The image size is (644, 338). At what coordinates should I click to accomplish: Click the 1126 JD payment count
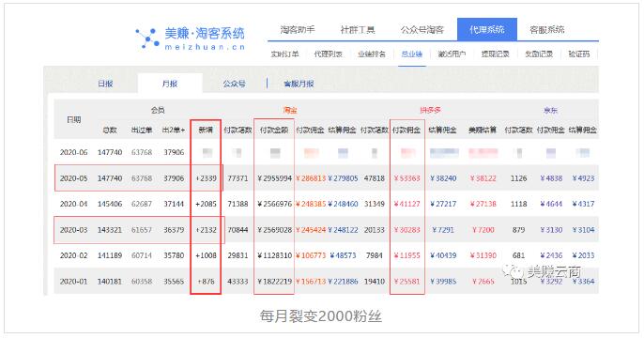click(x=519, y=178)
